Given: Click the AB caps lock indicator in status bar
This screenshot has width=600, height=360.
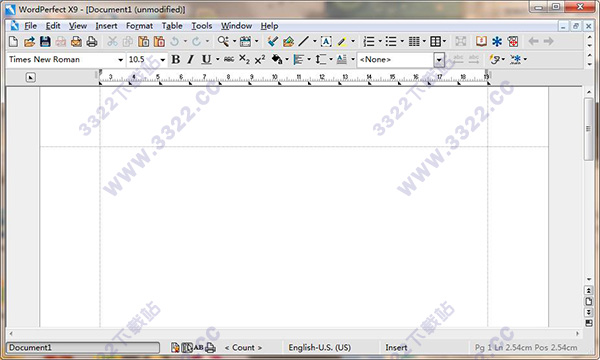Looking at the screenshot, I should coord(198,347).
